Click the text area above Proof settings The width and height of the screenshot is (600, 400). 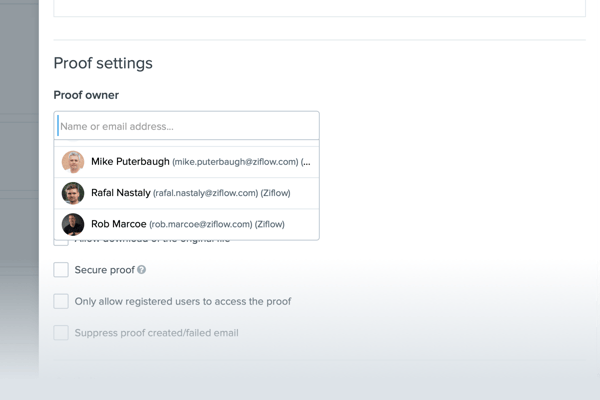tap(319, 8)
